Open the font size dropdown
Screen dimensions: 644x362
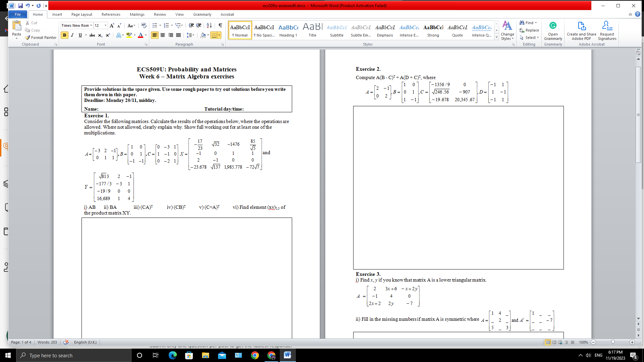tap(105, 25)
